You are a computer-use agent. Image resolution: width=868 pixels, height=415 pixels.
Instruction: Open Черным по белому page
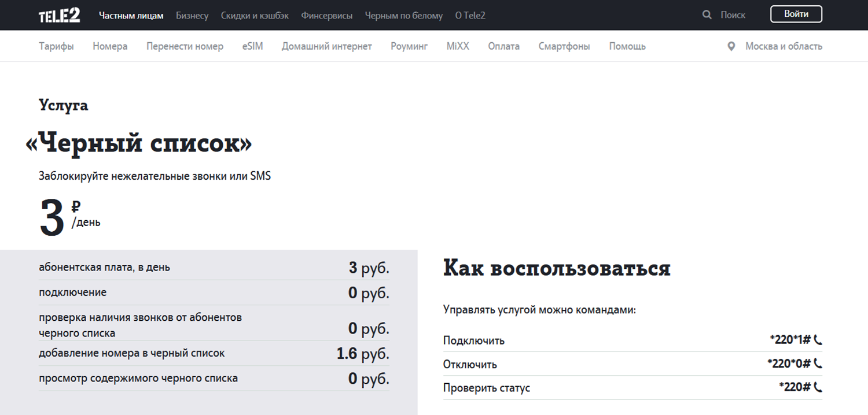click(404, 16)
